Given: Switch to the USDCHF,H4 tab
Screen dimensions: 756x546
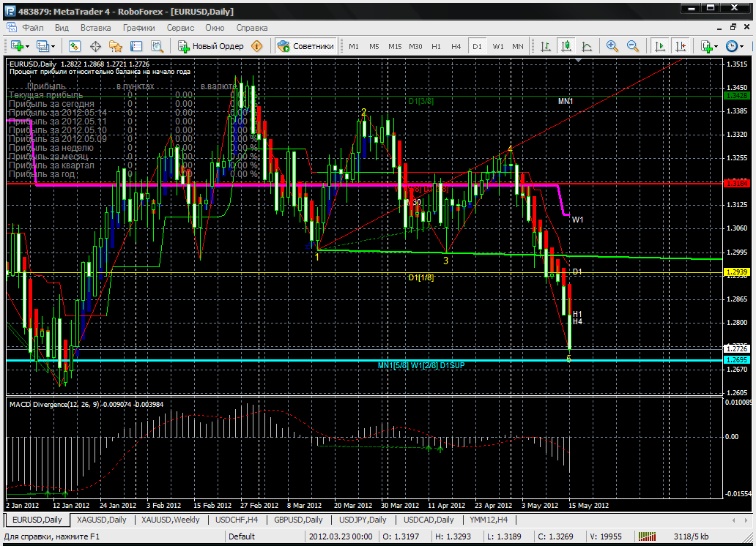Looking at the screenshot, I should pos(237,520).
